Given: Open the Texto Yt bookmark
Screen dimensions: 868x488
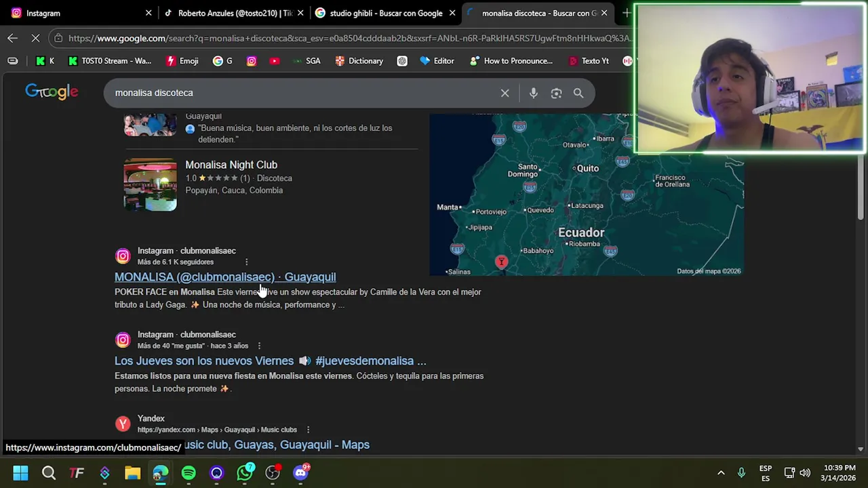Looking at the screenshot, I should click(587, 61).
